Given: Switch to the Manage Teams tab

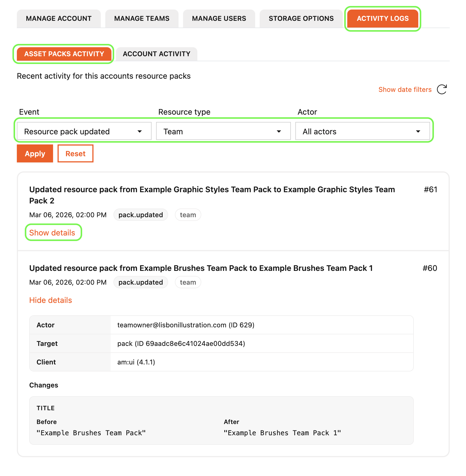Looking at the screenshot, I should coord(142,19).
